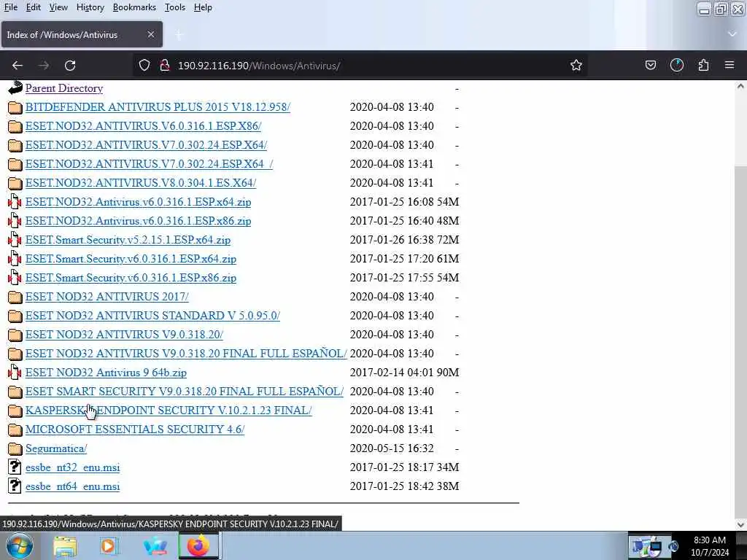Viewport: 747px width, 560px height.
Task: Click folder icon beside BITDEFENDER ANTIVIRUS PLUS 2015
Action: [x=15, y=107]
